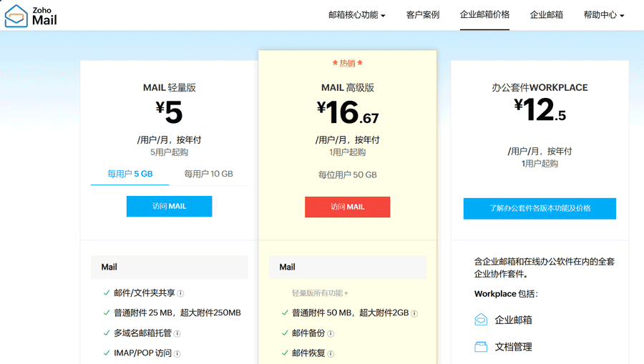Screen dimensions: 644x364
Task: Click the ¥12.5 price text
Action: click(x=540, y=109)
